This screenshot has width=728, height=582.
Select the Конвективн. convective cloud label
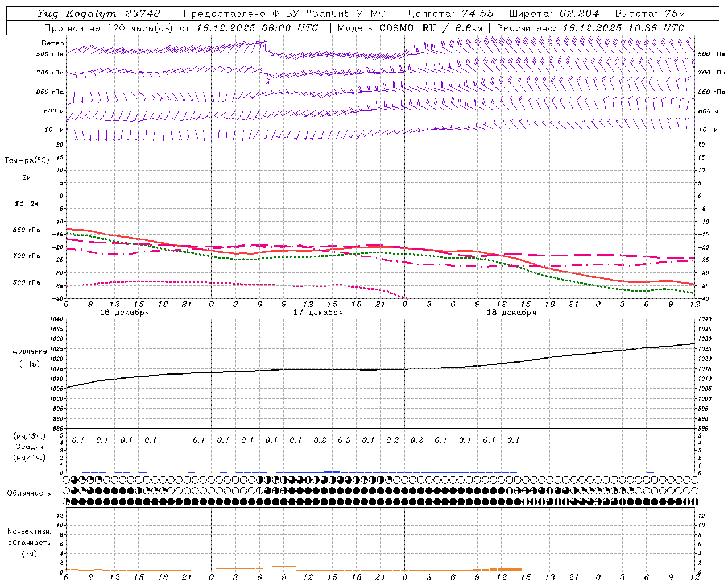pos(29,531)
